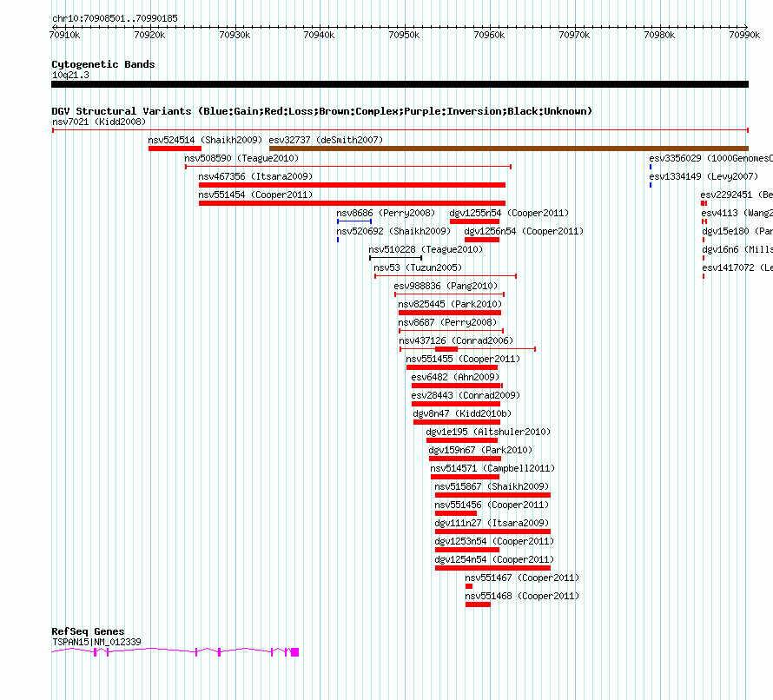
Task: Select nsv825445 (Park2010) red bar
Action: point(450,313)
